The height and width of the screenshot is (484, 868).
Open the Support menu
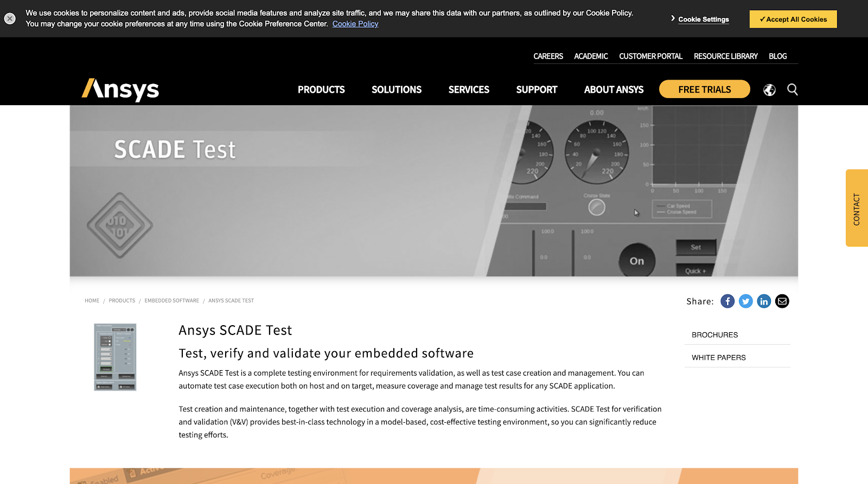(537, 89)
